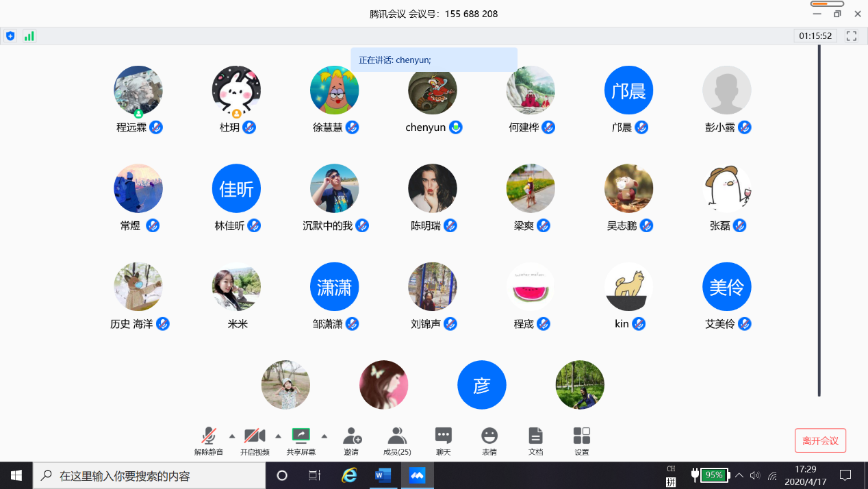This screenshot has width=868, height=489.
Task: Enter full screen mode via corner icon
Action: [852, 36]
